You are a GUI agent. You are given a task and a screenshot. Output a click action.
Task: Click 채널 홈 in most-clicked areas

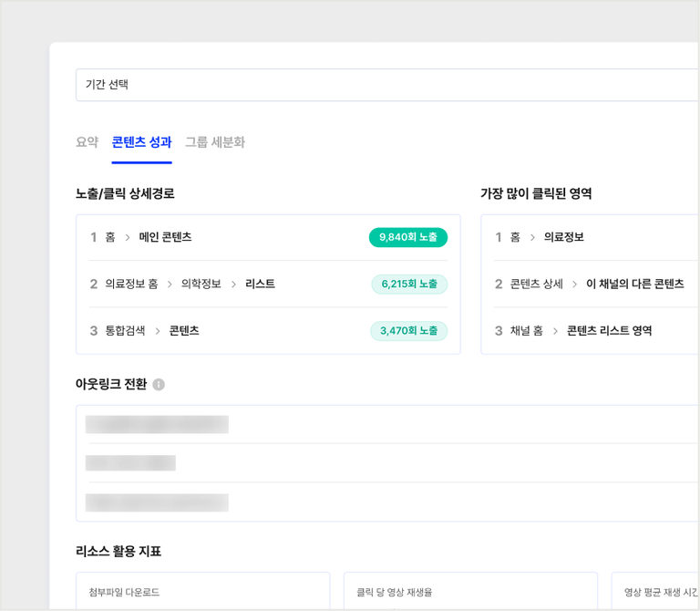527,331
